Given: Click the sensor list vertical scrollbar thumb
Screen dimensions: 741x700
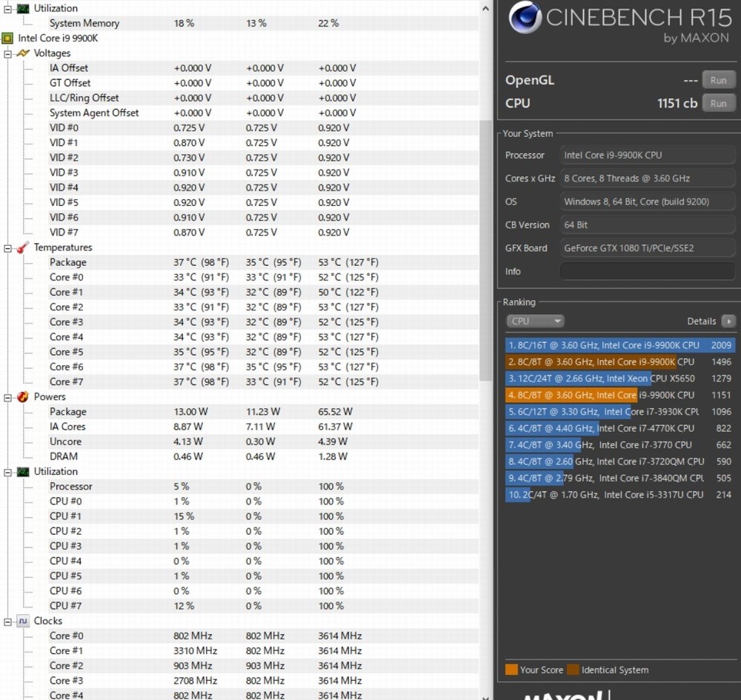Looking at the screenshot, I should pyautogui.click(x=485, y=250).
